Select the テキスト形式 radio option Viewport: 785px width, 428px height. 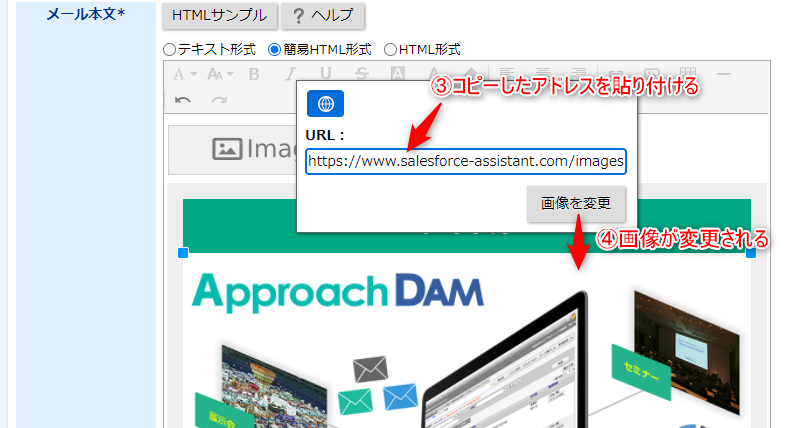(x=170, y=50)
